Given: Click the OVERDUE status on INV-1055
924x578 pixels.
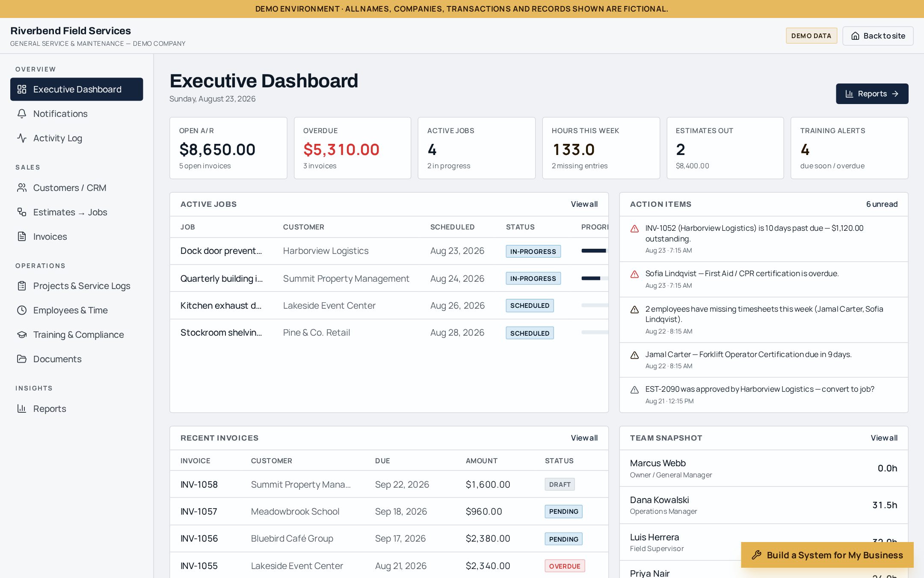Looking at the screenshot, I should [x=565, y=566].
